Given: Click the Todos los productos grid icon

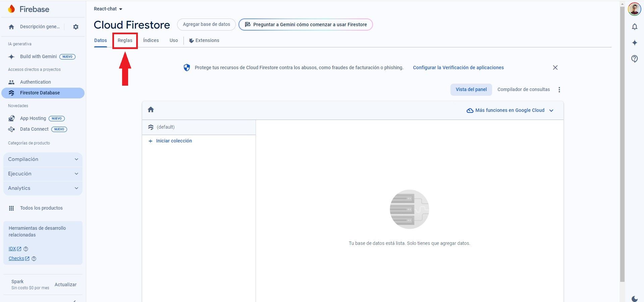Looking at the screenshot, I should click(x=11, y=208).
